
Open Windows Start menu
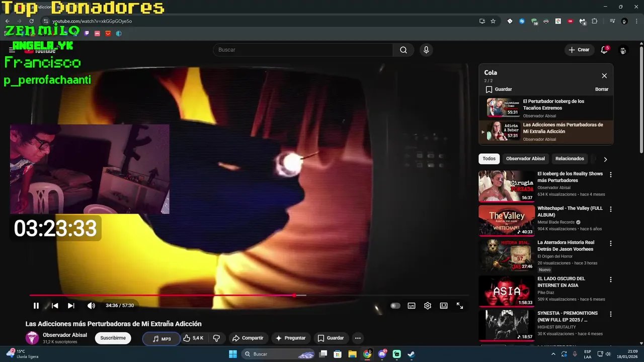(x=233, y=354)
